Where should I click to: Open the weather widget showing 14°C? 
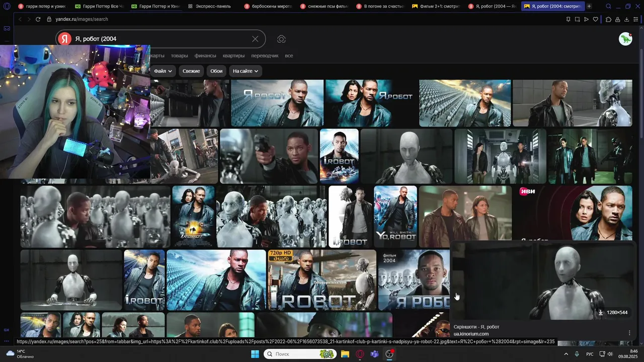tap(20, 354)
